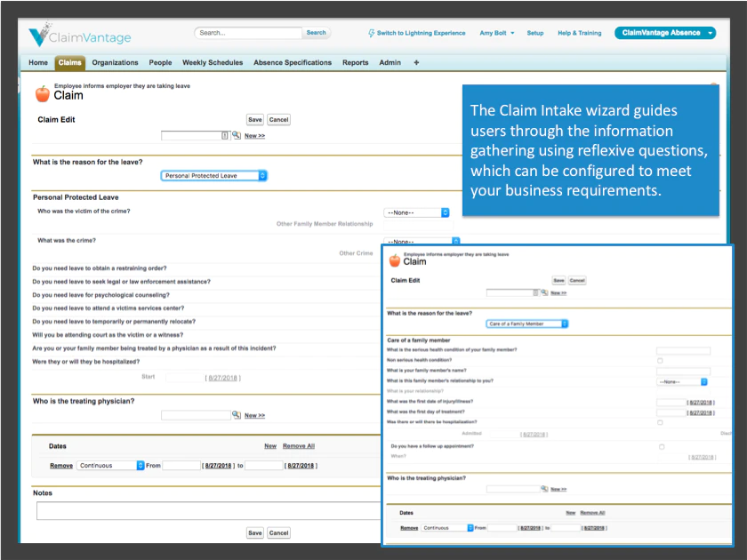
Task: Click Remove link in Dates row
Action: pyautogui.click(x=61, y=466)
